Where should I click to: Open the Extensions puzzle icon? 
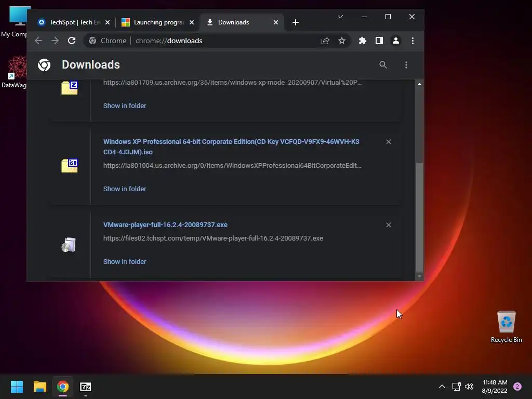362,41
